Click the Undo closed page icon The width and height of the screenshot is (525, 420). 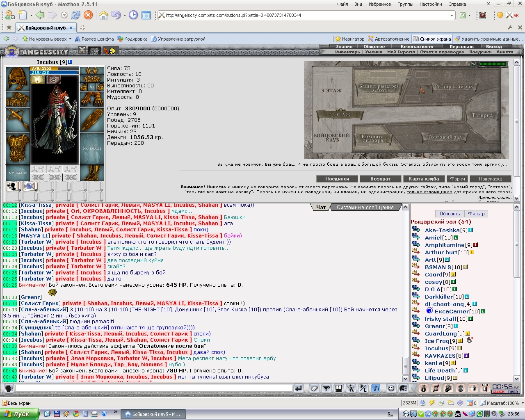coord(115,15)
